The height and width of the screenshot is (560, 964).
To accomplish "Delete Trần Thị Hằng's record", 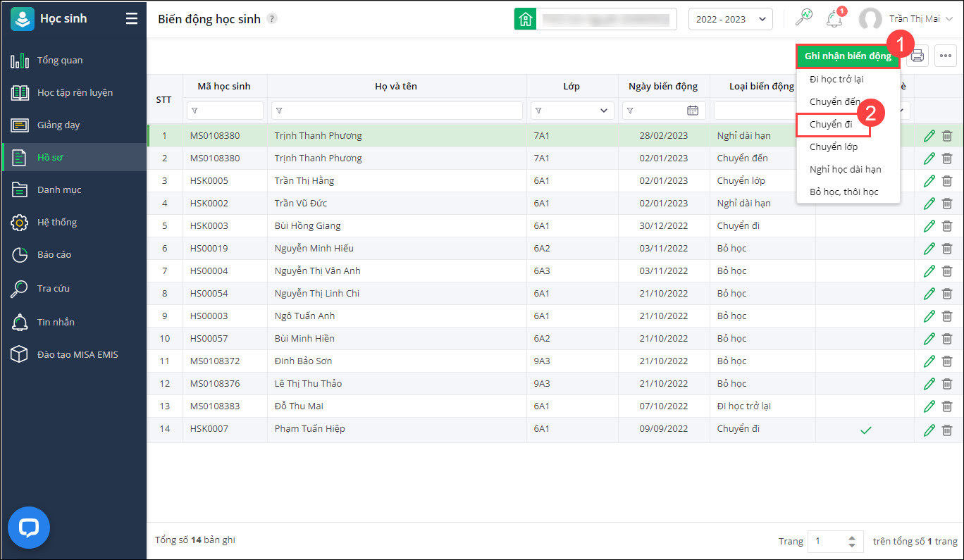I will point(947,181).
